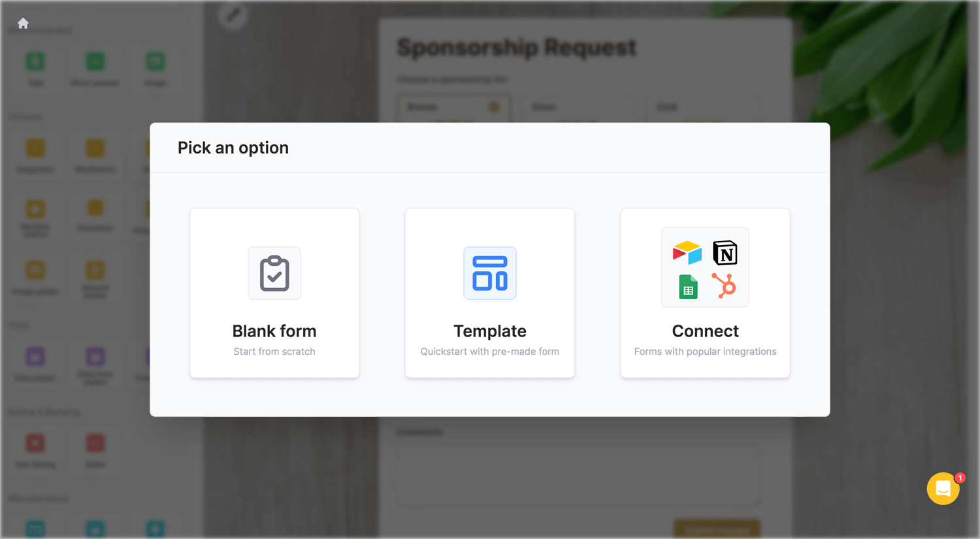
Task: Add the red Star Rating field
Action: [35, 450]
